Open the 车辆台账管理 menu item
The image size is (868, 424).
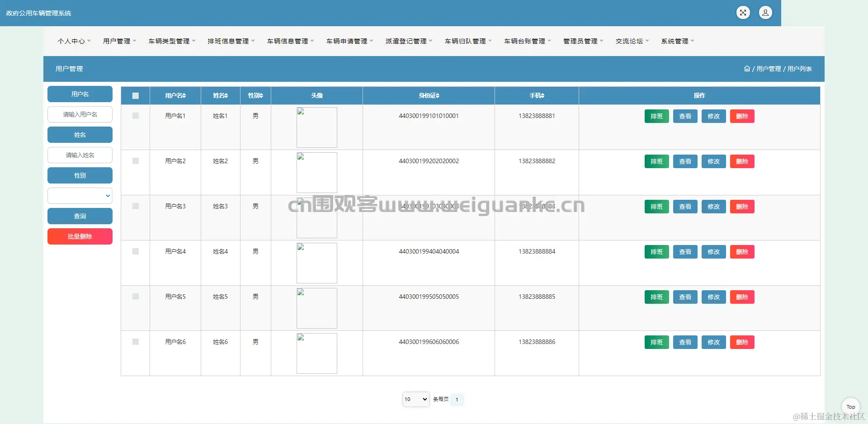527,41
